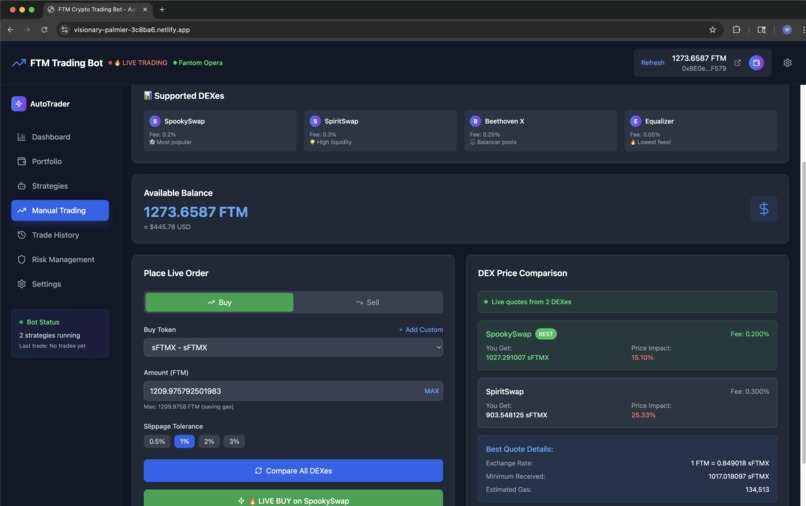Click the Bot Status panel
The height and width of the screenshot is (506, 806).
[60, 334]
